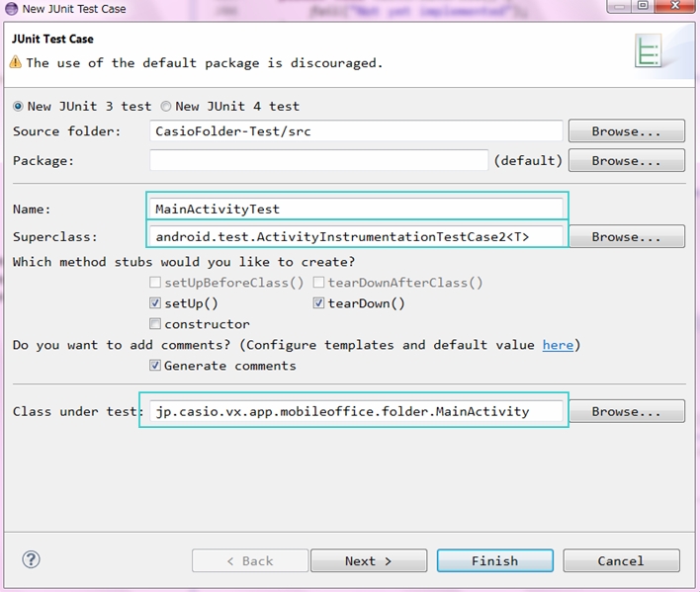Browse for the Source folder
700x592 pixels.
coord(626,131)
